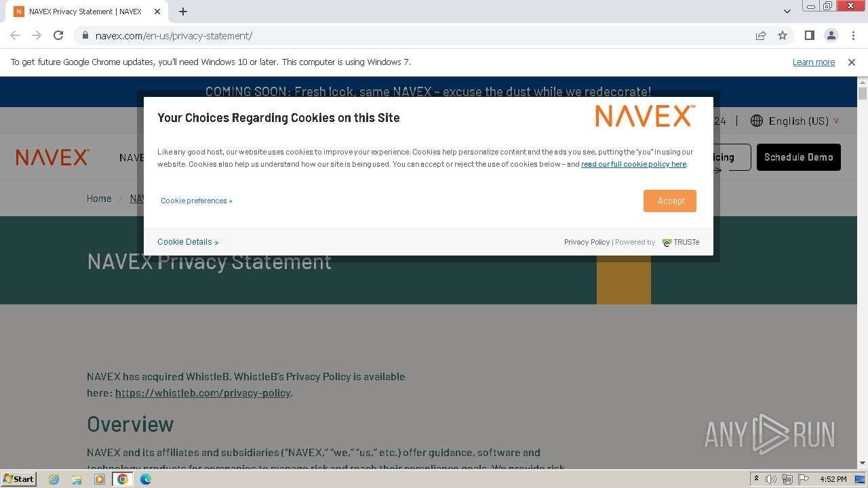Viewport: 868px width, 488px height.
Task: Open Windows Media Player taskbar icon
Action: pyautogui.click(x=100, y=479)
